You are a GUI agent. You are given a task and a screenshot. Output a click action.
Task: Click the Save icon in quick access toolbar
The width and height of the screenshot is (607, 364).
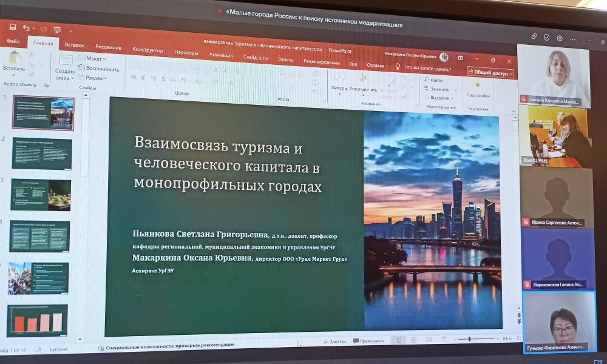click(13, 27)
